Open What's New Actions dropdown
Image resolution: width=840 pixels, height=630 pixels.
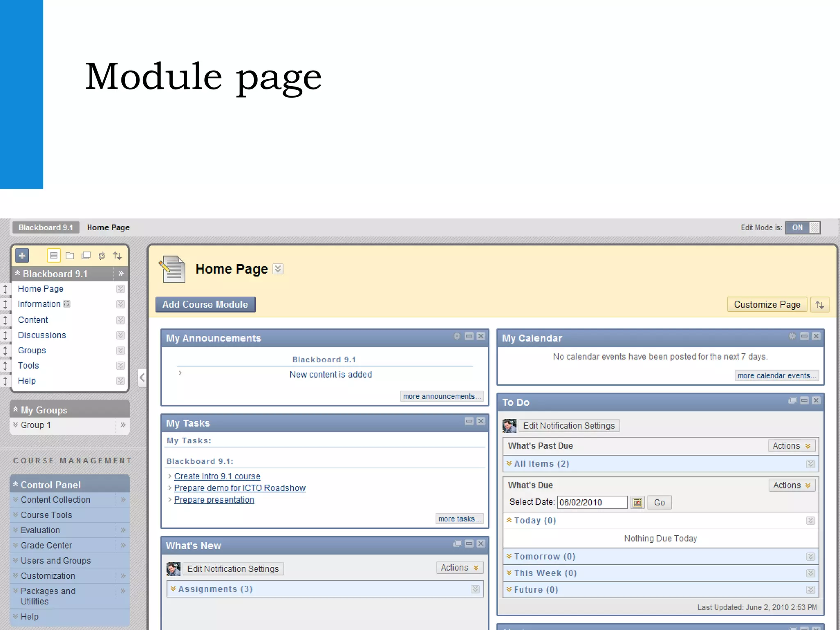coord(460,568)
